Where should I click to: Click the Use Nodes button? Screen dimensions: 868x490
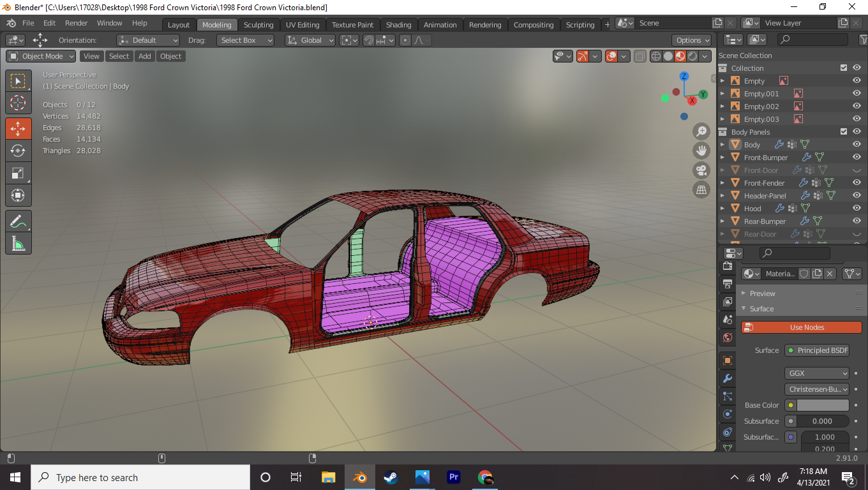click(x=802, y=327)
